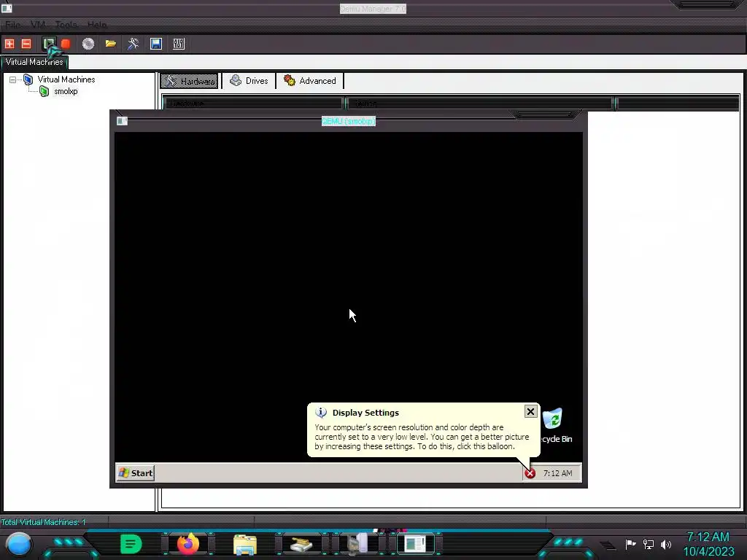Select the smolxp virtual machine
Screen dimensions: 747x560
click(66, 91)
